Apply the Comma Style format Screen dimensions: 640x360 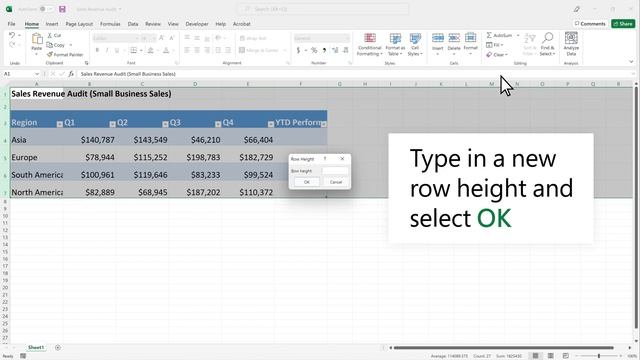[x=324, y=50]
